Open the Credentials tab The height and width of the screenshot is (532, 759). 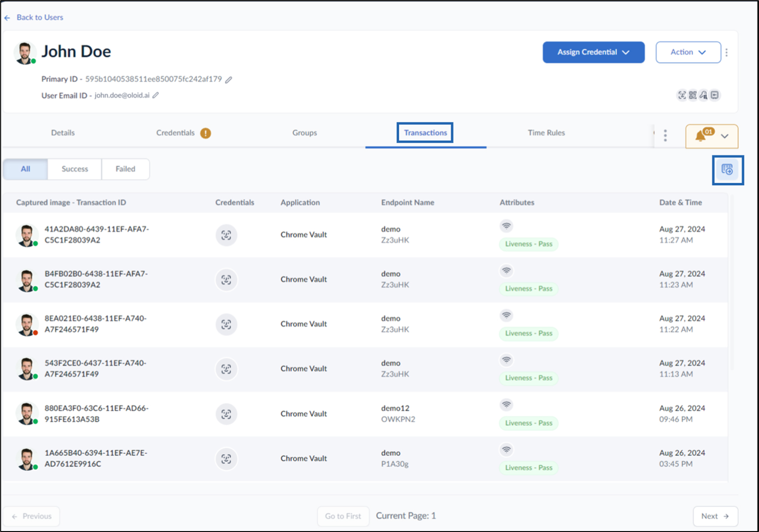pos(175,133)
